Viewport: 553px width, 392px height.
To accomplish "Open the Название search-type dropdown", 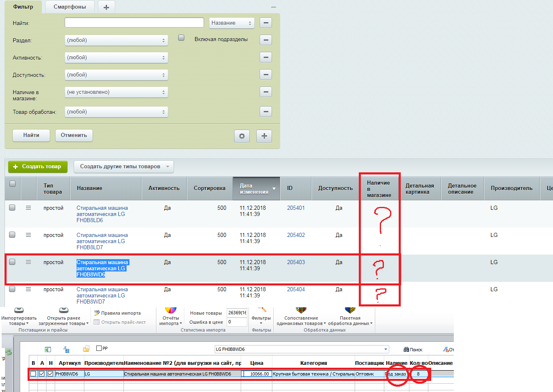I will (x=232, y=23).
